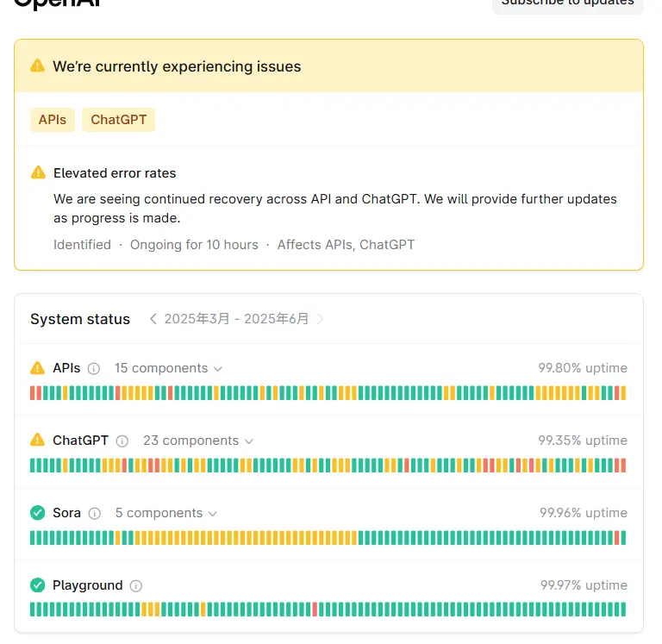Click the ChatGPT warning triangle status icon

(x=37, y=441)
